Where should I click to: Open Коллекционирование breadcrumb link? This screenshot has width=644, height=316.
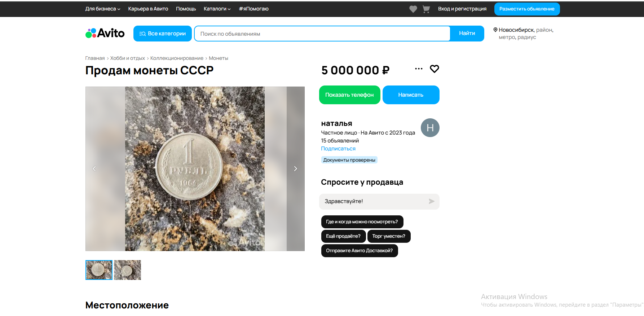[x=177, y=58]
